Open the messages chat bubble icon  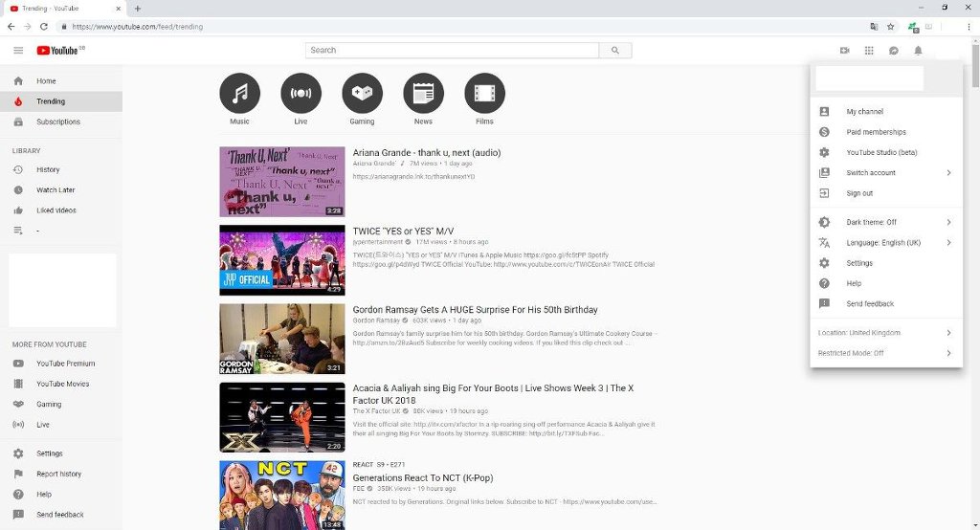[894, 51]
